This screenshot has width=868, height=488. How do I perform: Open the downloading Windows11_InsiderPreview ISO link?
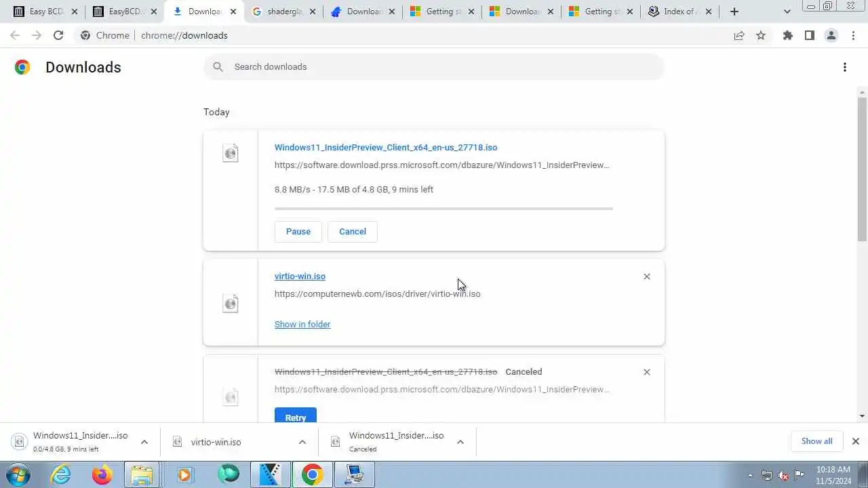[386, 147]
